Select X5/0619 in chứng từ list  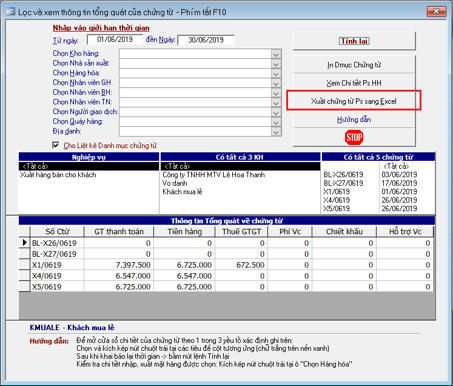[337, 209]
